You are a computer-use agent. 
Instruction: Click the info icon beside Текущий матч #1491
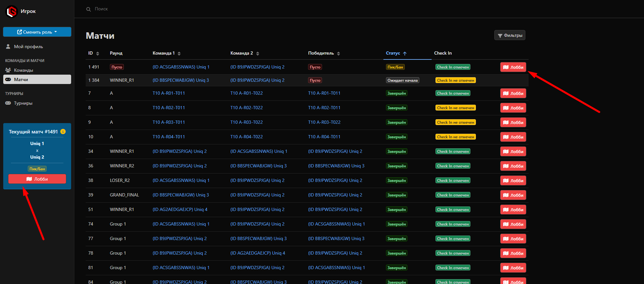[63, 131]
